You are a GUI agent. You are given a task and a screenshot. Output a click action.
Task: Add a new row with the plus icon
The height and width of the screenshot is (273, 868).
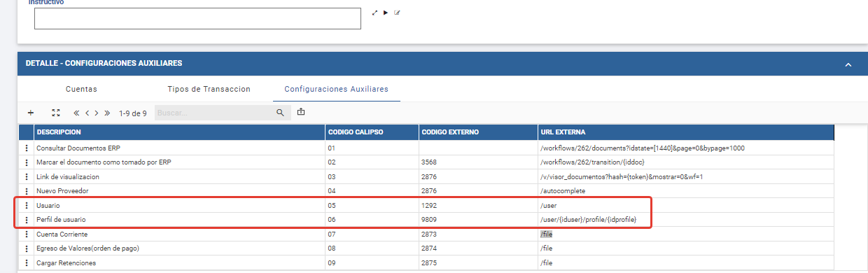[x=30, y=112]
